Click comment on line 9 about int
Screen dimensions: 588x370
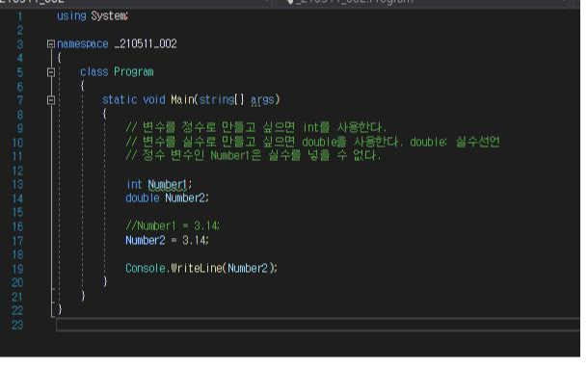pyautogui.click(x=255, y=127)
